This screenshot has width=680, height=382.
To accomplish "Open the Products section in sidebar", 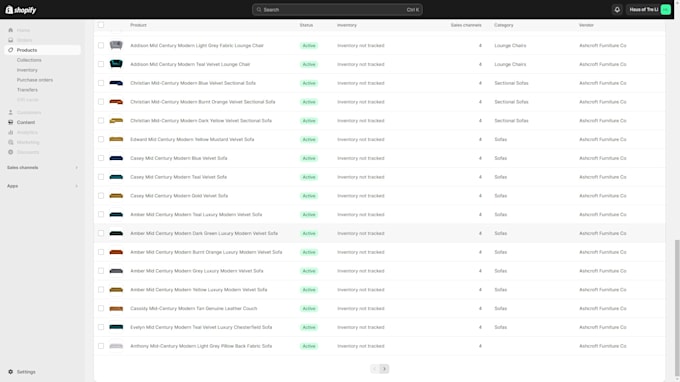I will click(42, 50).
